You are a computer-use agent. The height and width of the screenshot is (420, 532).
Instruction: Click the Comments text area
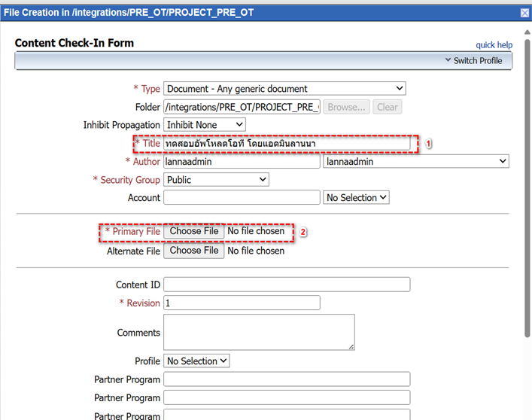click(259, 332)
